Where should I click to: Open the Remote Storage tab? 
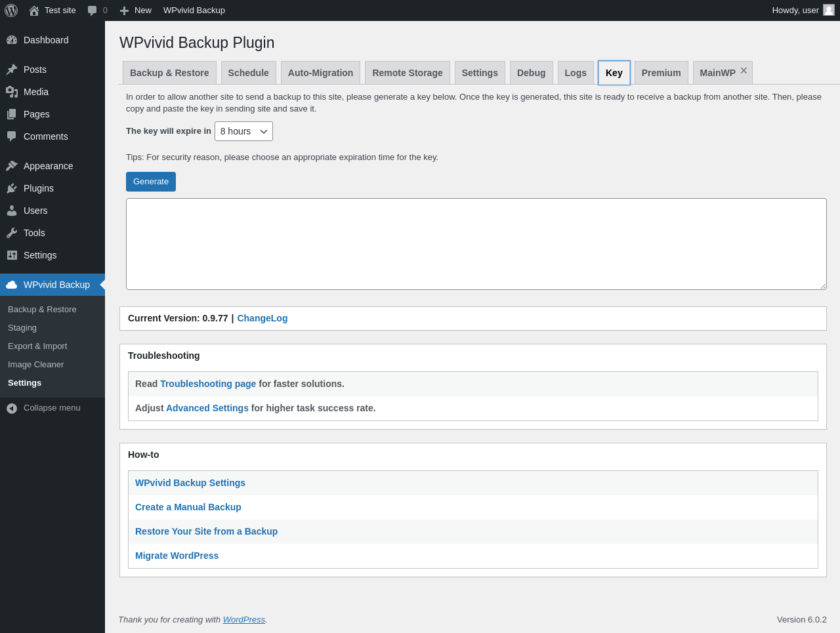[x=408, y=73]
